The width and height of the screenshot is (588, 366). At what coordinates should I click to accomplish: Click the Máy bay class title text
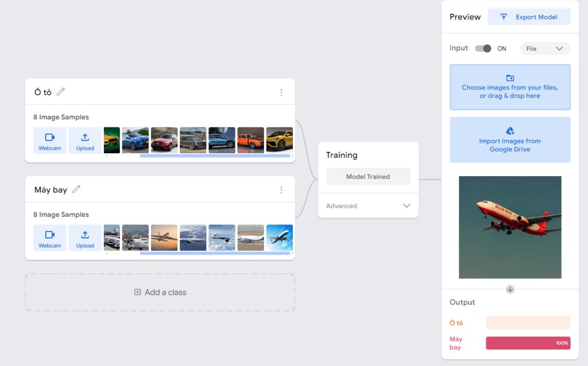(51, 189)
